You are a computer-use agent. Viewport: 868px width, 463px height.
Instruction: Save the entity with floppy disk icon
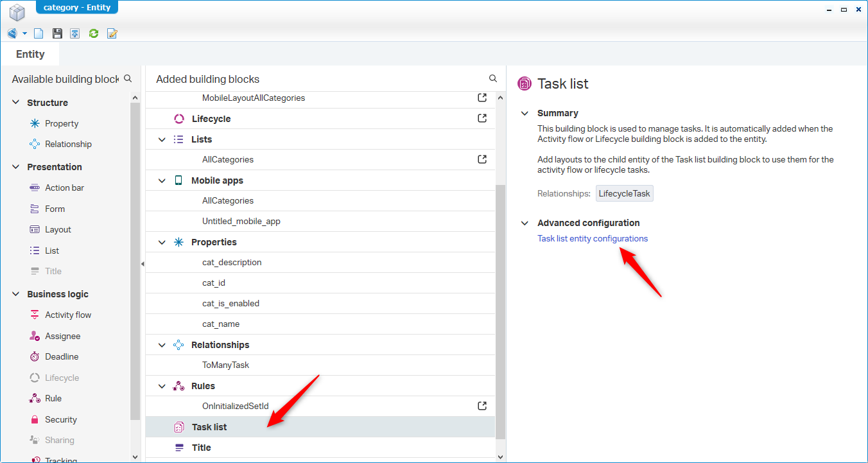pyautogui.click(x=57, y=33)
